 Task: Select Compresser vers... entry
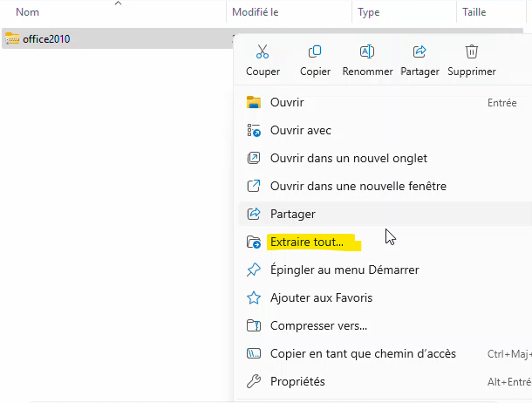385,325
